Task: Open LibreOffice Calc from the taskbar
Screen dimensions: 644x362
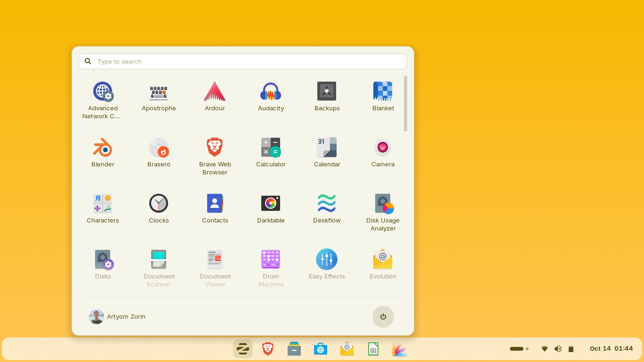Action: click(x=373, y=349)
